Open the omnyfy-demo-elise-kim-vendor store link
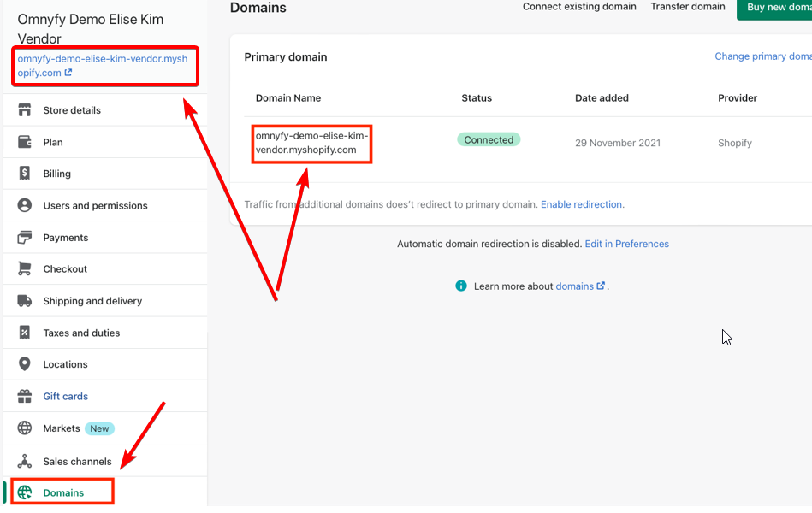The width and height of the screenshot is (812, 513). click(103, 66)
